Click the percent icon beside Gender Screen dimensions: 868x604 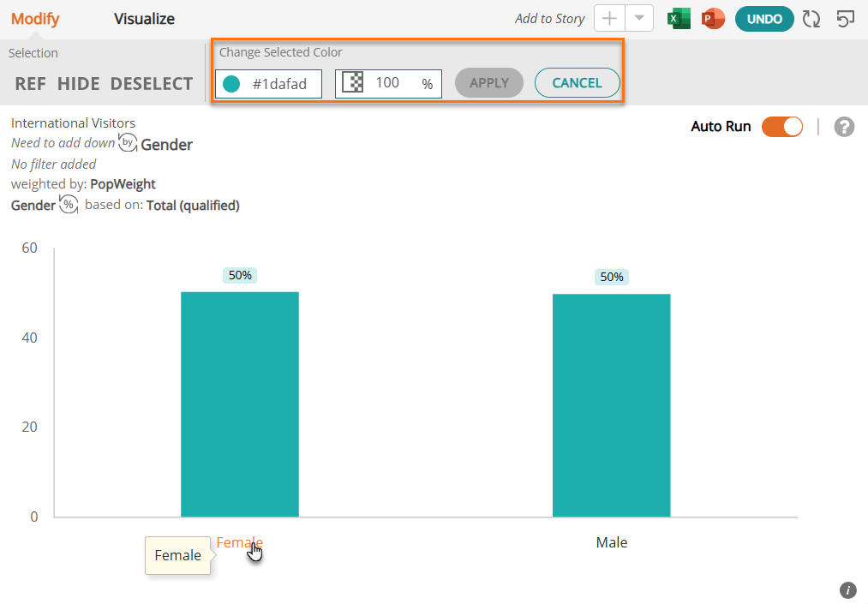point(69,204)
